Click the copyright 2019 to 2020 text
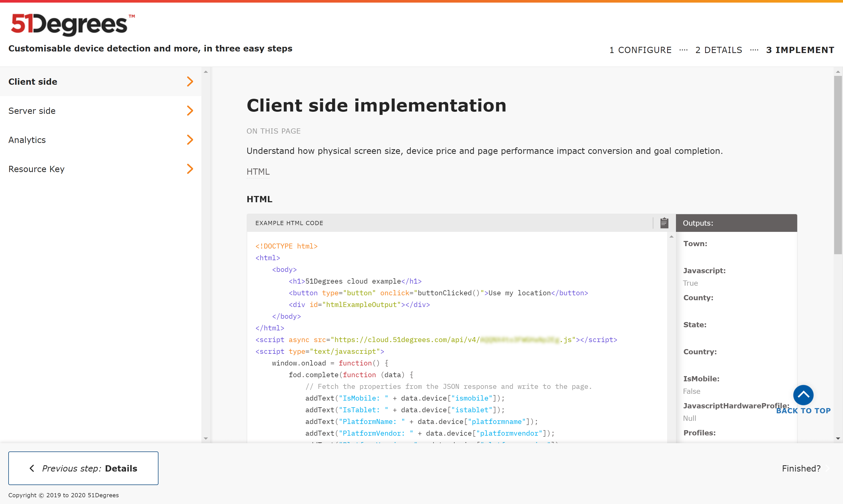843x504 pixels. (63, 495)
